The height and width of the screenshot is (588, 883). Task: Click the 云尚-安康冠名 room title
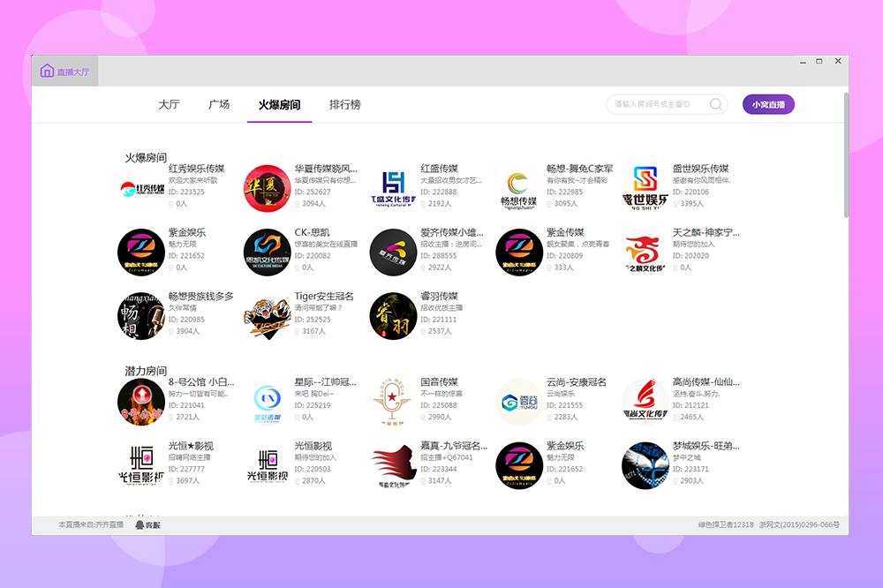pos(577,382)
